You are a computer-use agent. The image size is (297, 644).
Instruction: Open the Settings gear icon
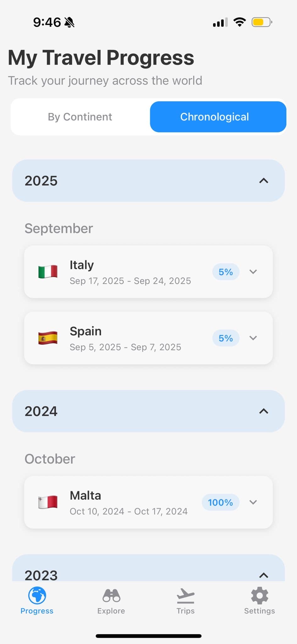(x=260, y=596)
